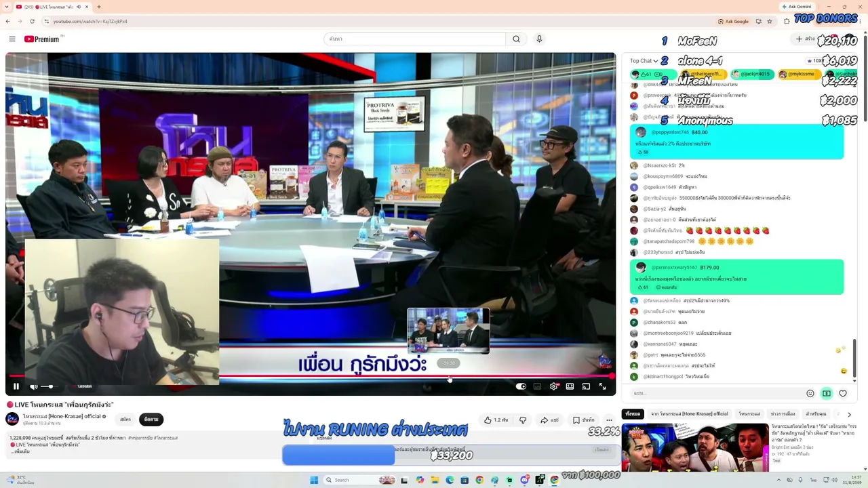Cast video to another screen
This screenshot has height=488, width=868.
point(586,386)
